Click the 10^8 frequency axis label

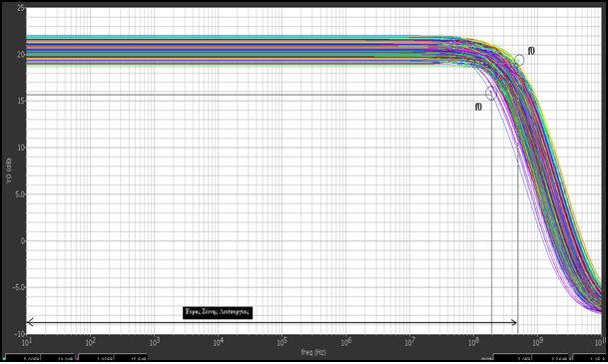473,342
